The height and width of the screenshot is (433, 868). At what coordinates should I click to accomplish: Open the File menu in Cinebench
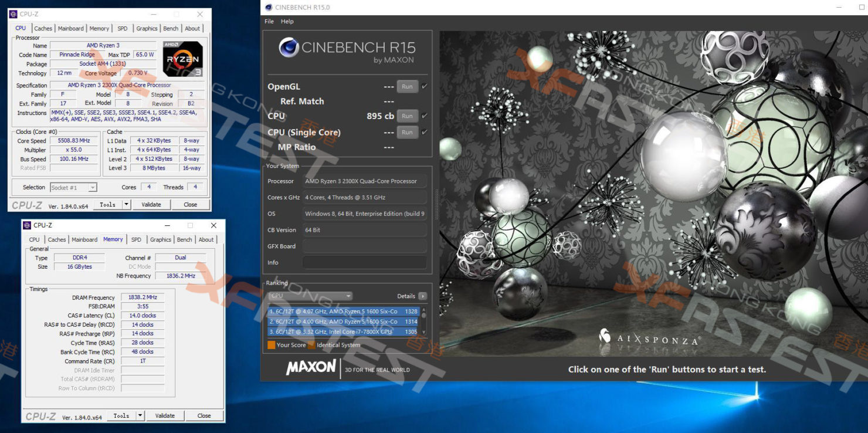269,21
